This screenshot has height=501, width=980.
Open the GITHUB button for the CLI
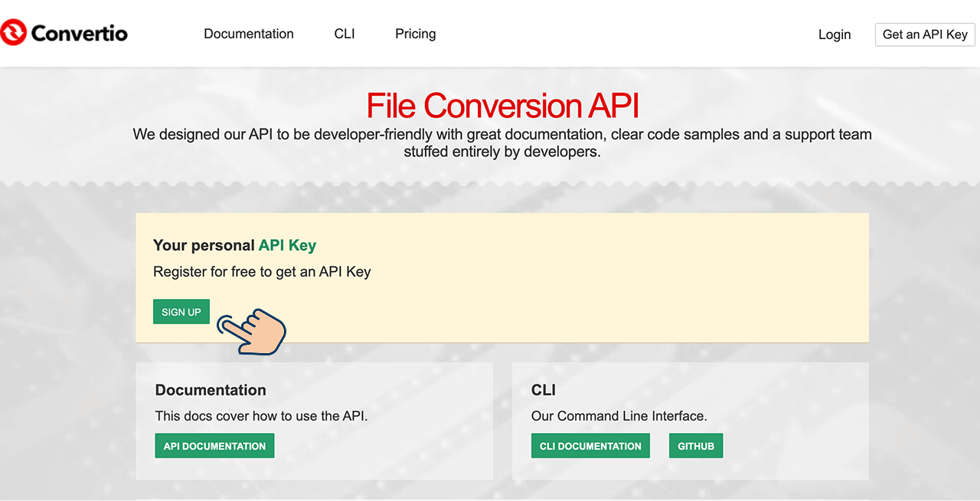pos(695,445)
